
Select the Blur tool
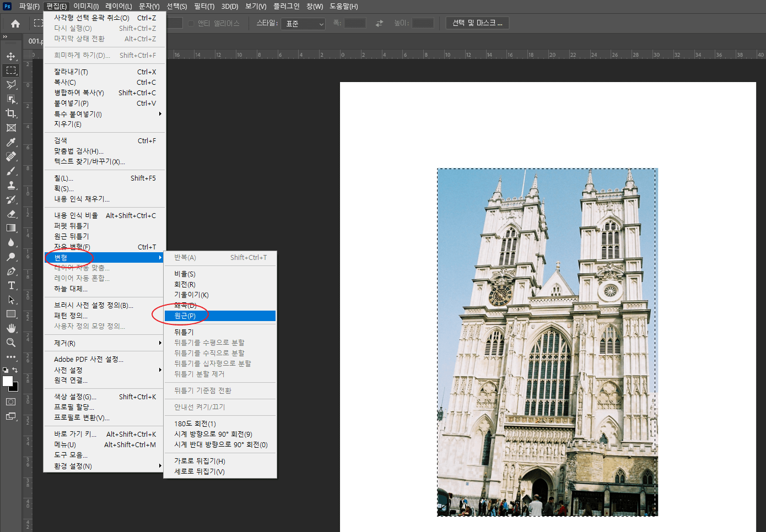pos(11,242)
